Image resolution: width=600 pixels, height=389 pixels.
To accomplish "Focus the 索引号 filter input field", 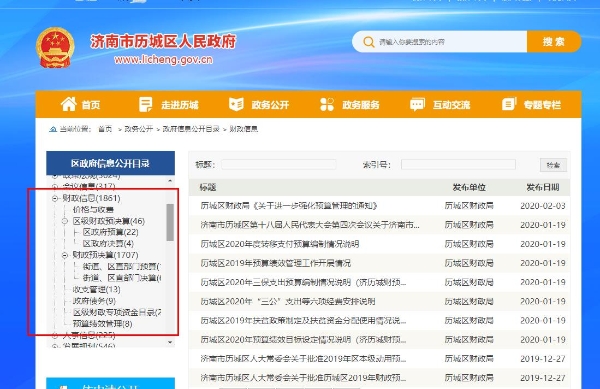I will coord(458,165).
